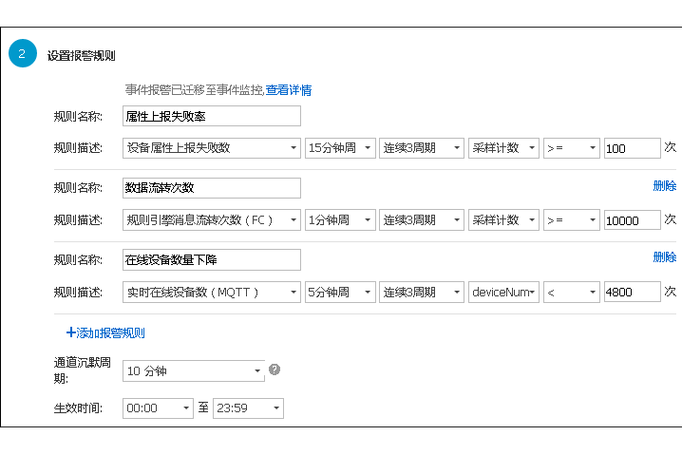
Task: Click the 设置报警规则 section heading
Action: pyautogui.click(x=81, y=56)
